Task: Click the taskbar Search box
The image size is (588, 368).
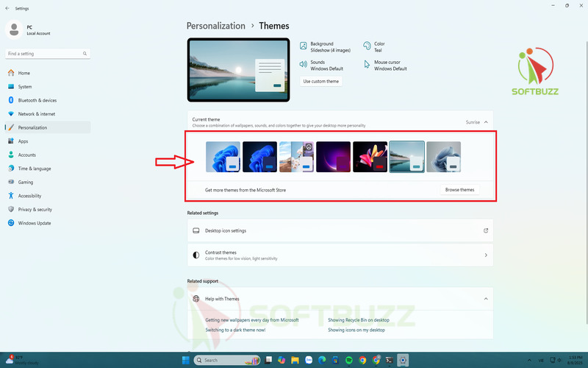Action: (x=227, y=360)
